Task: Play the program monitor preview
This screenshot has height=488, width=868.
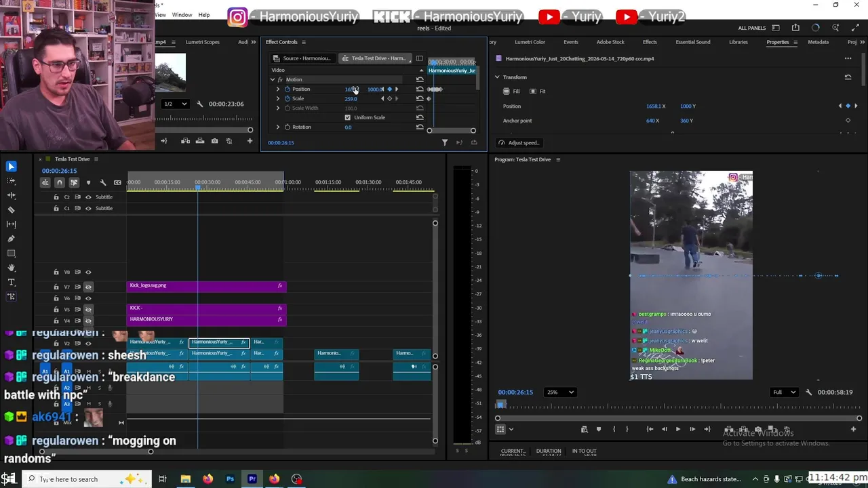Action: pyautogui.click(x=677, y=429)
